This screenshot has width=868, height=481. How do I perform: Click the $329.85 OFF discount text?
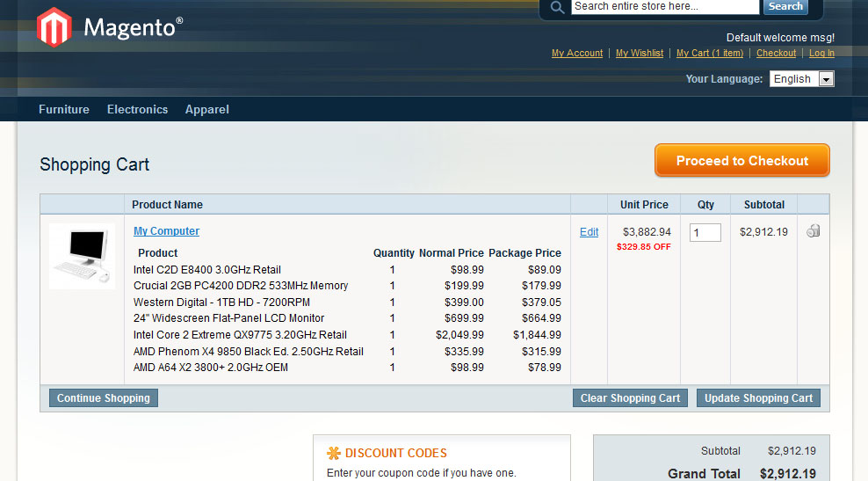coord(644,246)
